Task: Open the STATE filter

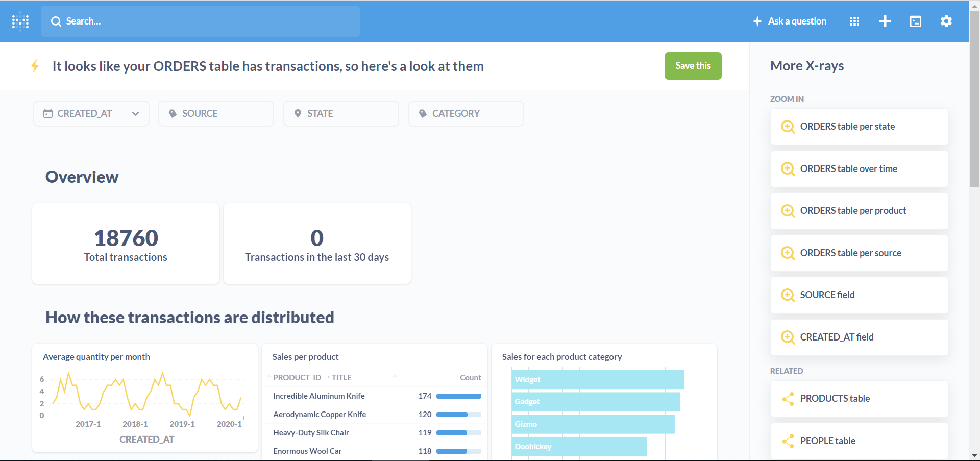Action: (341, 113)
